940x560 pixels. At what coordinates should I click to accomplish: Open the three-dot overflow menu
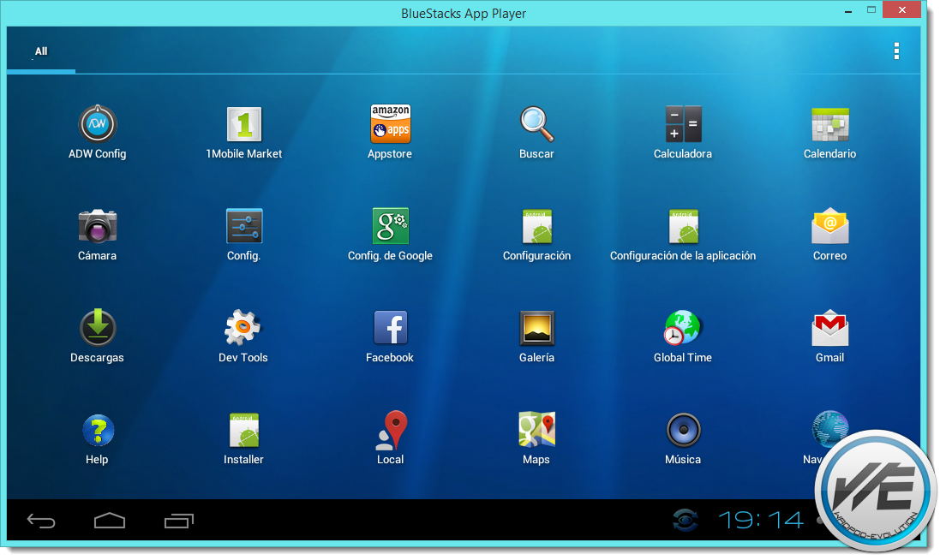point(896,51)
